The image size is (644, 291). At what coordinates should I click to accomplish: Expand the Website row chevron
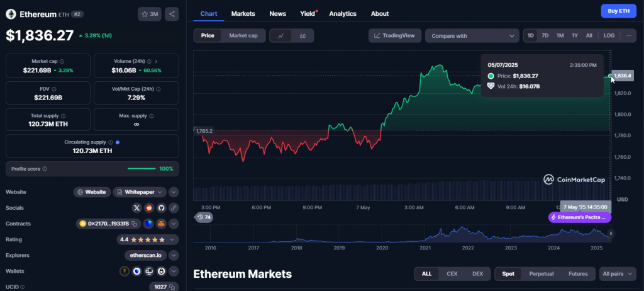(174, 192)
